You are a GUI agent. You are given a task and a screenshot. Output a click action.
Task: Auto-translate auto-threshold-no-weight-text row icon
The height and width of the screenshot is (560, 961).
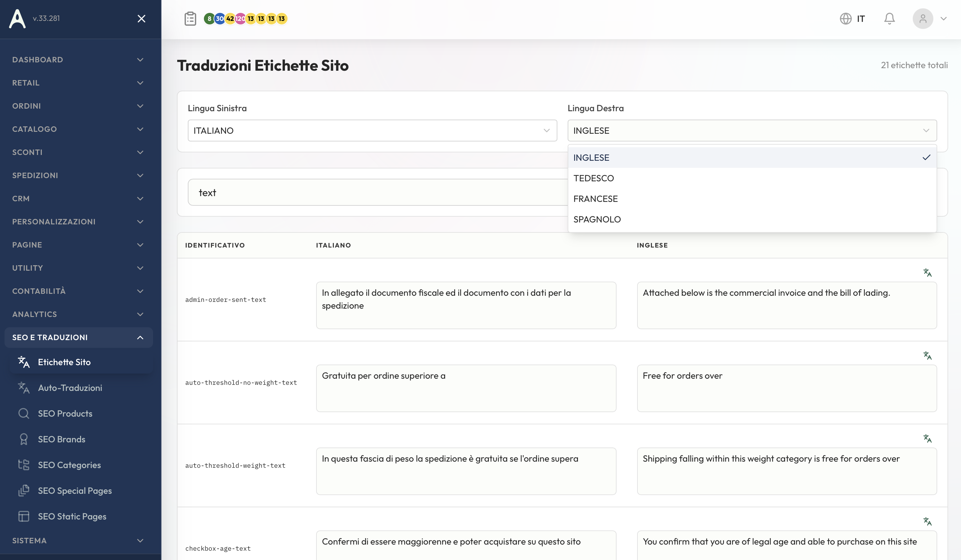click(x=928, y=356)
